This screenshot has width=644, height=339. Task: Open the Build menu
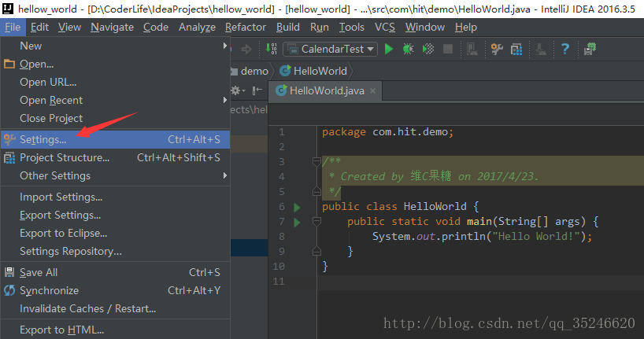click(288, 27)
